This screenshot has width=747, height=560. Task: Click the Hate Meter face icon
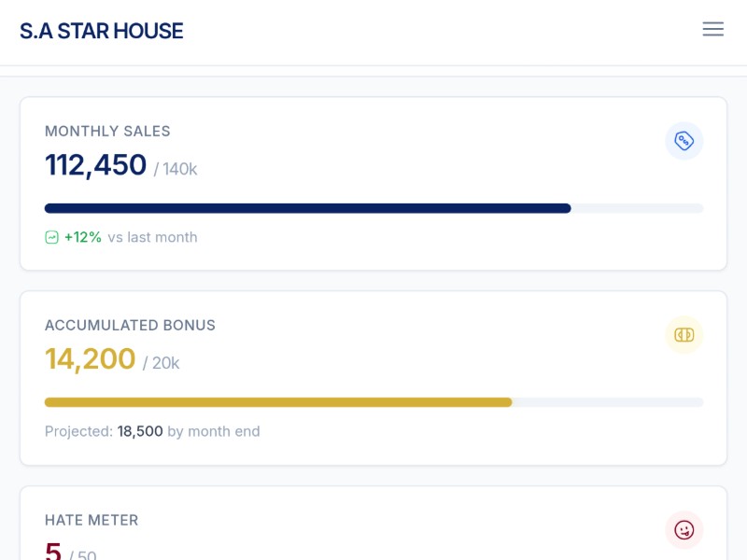coord(684,530)
